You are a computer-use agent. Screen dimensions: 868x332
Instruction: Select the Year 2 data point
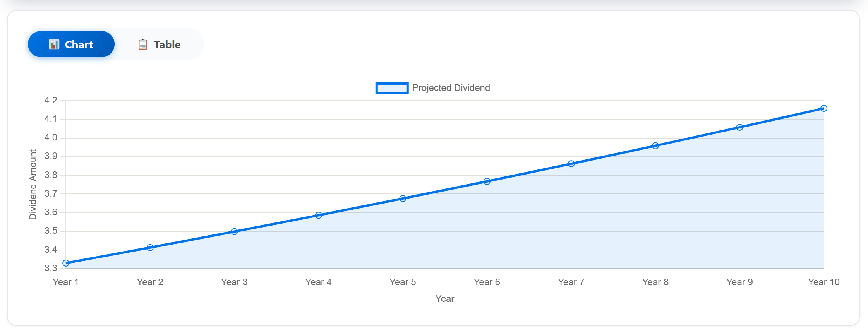(150, 248)
